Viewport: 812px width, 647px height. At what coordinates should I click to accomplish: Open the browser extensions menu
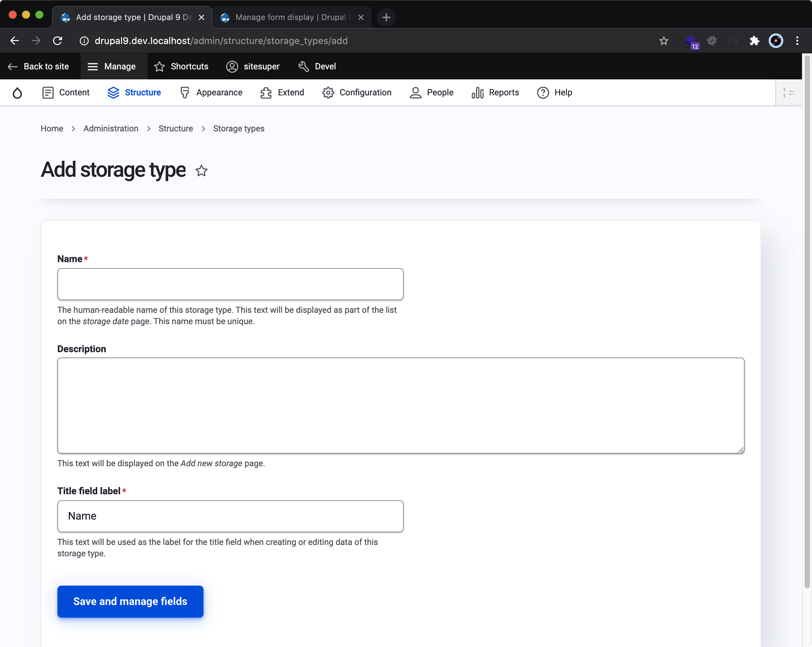tap(754, 41)
